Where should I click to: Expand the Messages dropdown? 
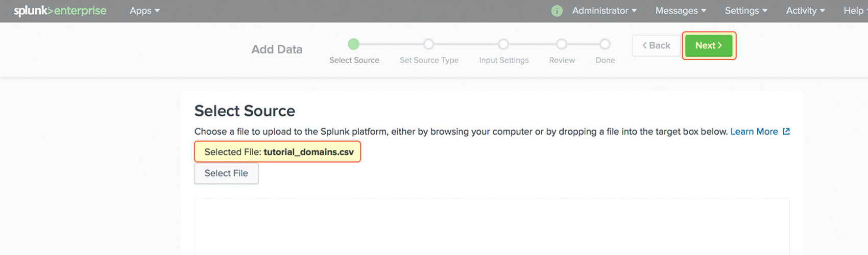pyautogui.click(x=681, y=11)
